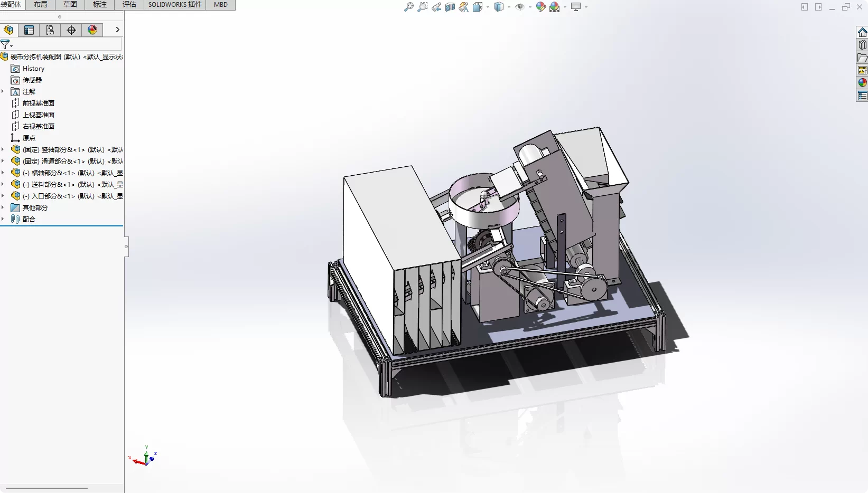
Task: Expand the 竖轴部分 subassembly node
Action: (x=3, y=149)
